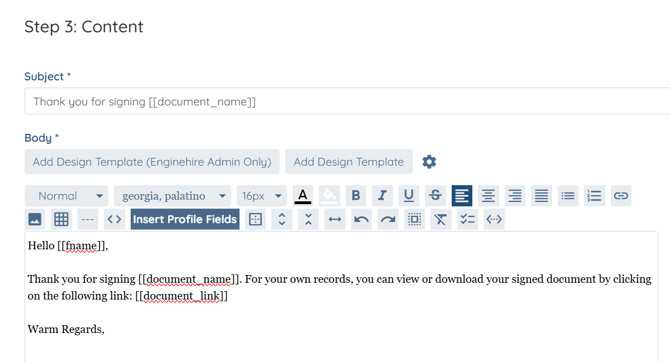Toggle strikethrough formatting
The height and width of the screenshot is (362, 670).
click(x=435, y=196)
